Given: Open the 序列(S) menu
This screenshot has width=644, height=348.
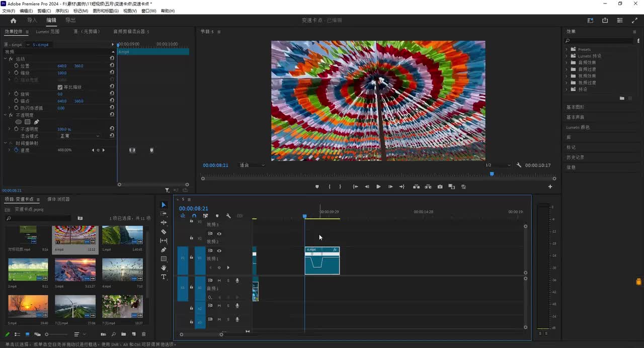Looking at the screenshot, I should pyautogui.click(x=62, y=11).
